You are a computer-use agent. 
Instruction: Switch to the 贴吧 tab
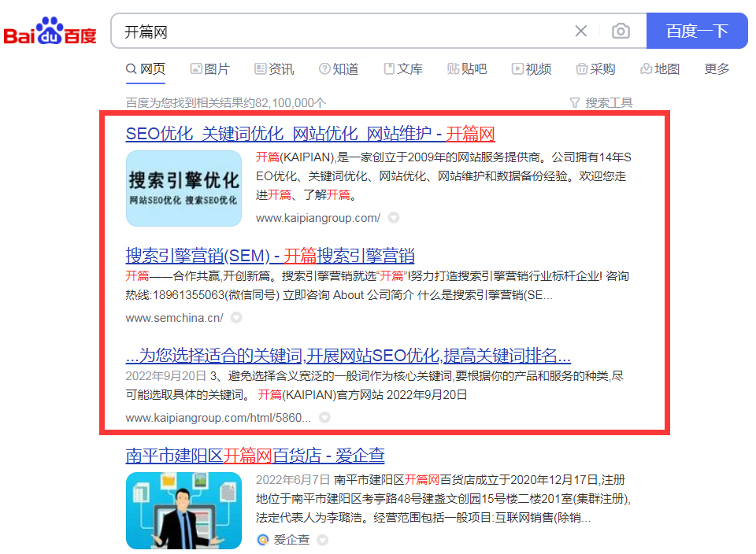pyautogui.click(x=467, y=69)
